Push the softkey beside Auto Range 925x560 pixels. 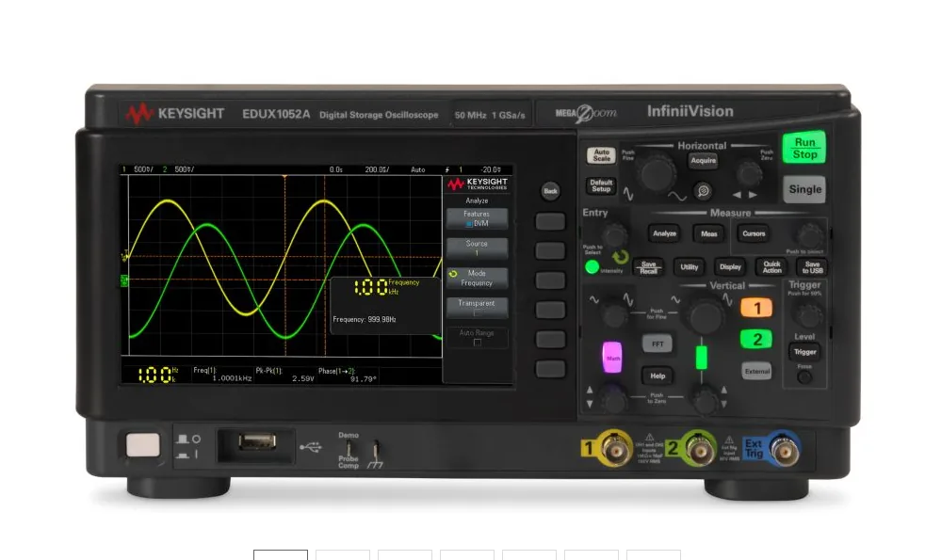coord(550,340)
